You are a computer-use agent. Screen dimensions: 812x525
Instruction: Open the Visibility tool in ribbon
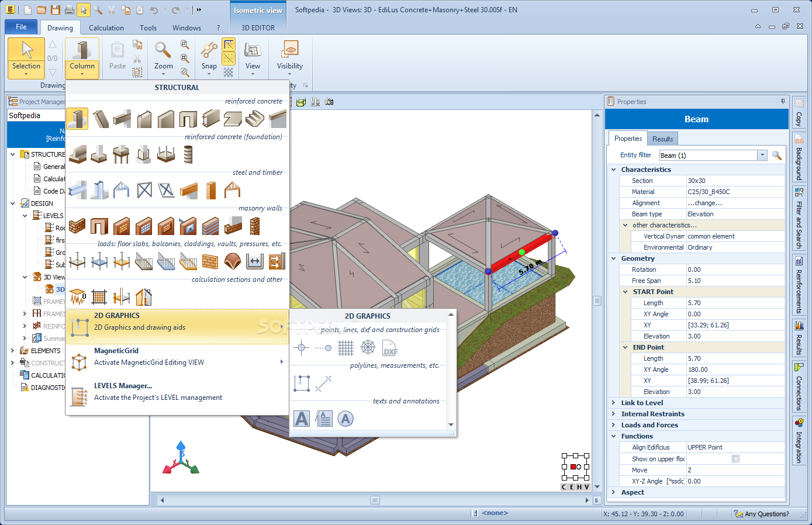coord(290,58)
